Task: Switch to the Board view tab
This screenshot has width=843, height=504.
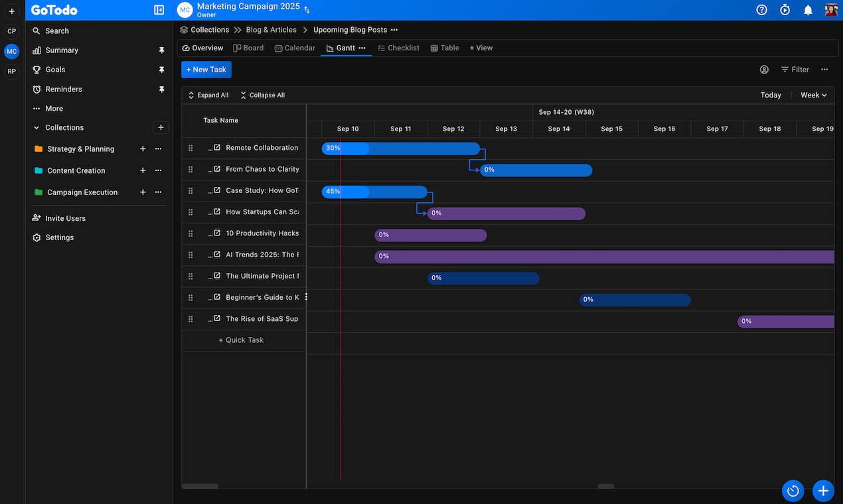Action: pos(248,48)
